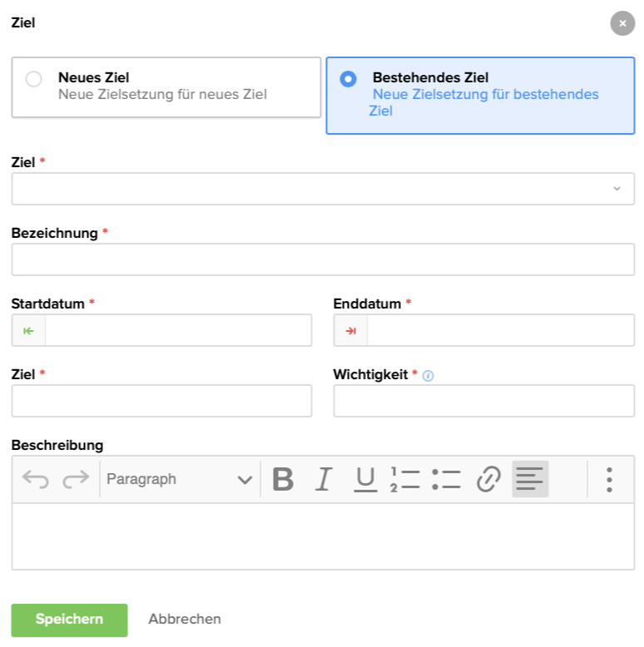
Task: Click the Speichern button
Action: [x=69, y=620]
